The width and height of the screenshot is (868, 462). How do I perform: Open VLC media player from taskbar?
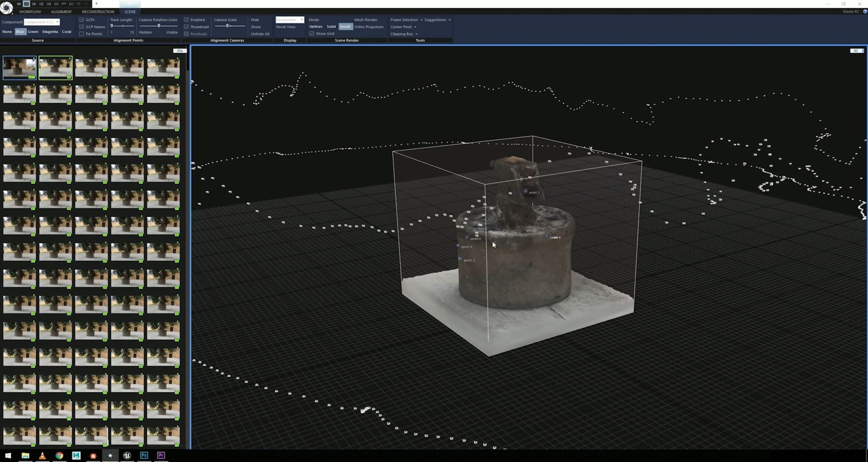coord(43,455)
